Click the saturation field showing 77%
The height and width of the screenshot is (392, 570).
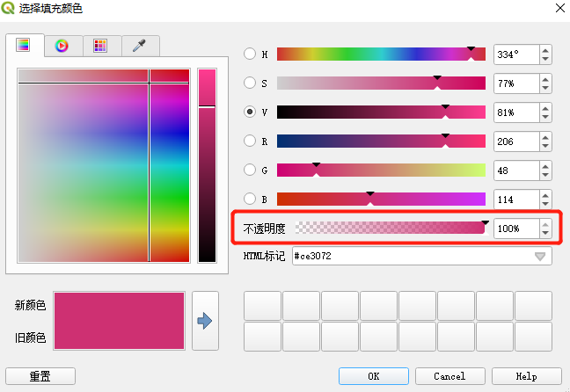[x=516, y=83]
